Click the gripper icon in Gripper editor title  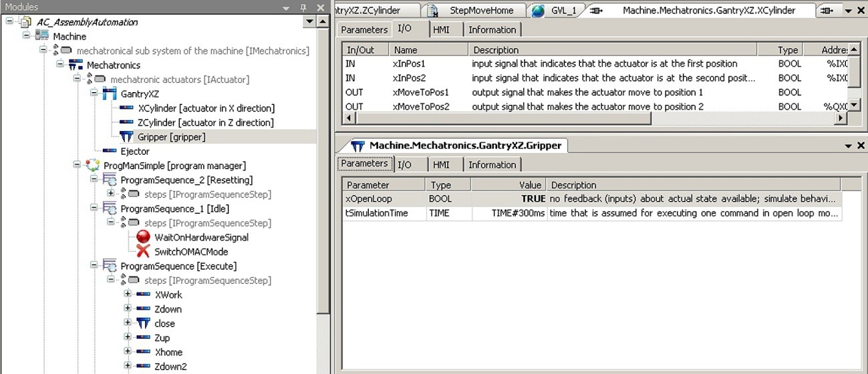tap(357, 146)
